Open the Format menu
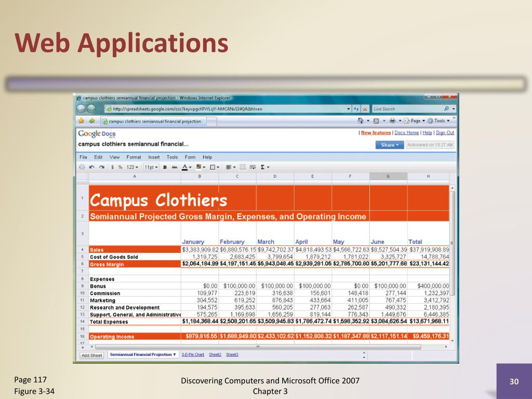Viewport: 532px width, 399px height. [x=134, y=157]
